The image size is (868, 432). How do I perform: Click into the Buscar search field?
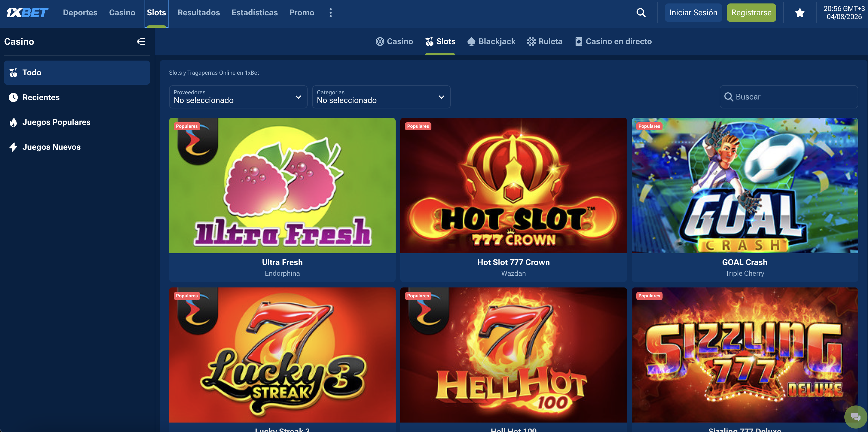click(x=788, y=97)
